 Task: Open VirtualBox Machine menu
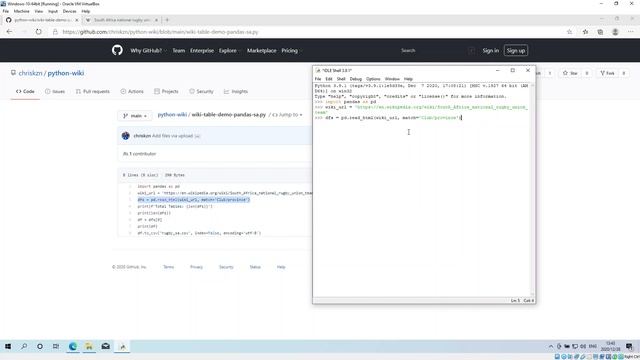[x=22, y=11]
